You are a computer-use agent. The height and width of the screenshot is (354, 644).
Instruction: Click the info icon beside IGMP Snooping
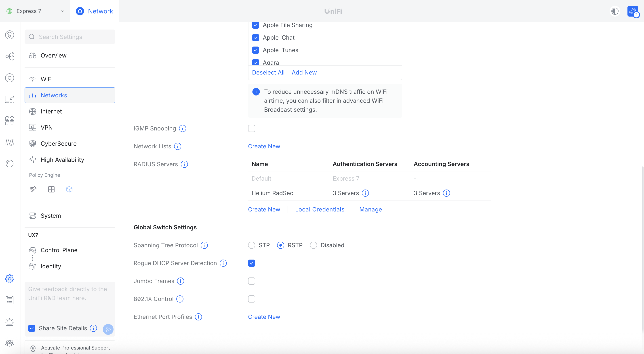(x=183, y=128)
